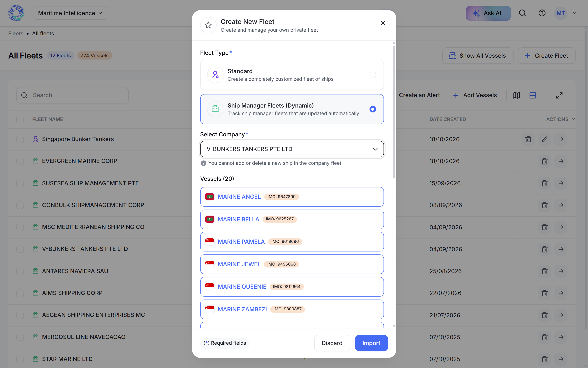This screenshot has width=588, height=368.
Task: Click the MARINE PAMELA vessel name
Action: (x=241, y=242)
